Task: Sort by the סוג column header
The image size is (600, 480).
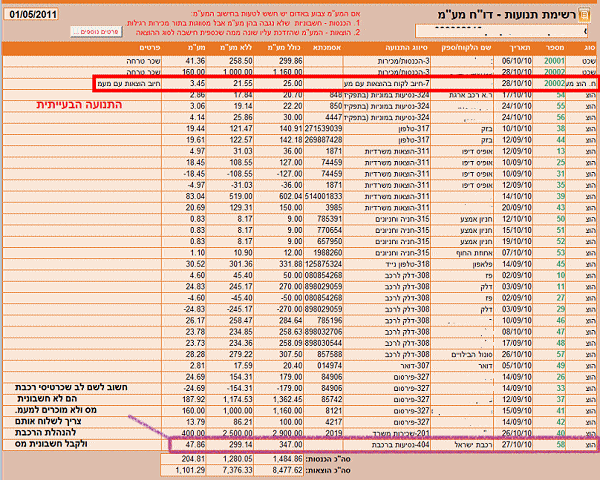Action: (590, 47)
